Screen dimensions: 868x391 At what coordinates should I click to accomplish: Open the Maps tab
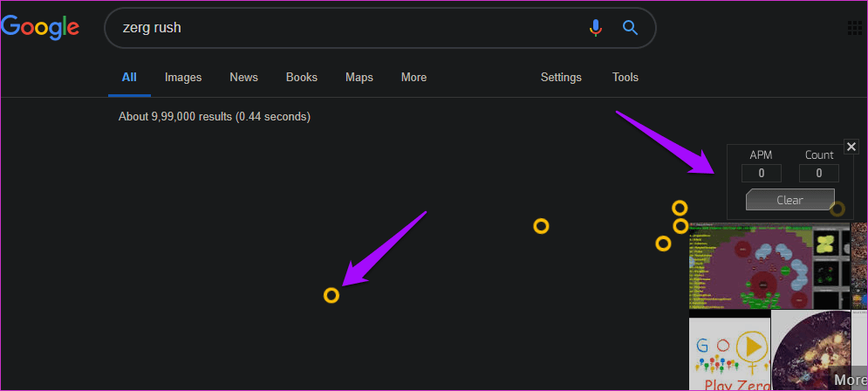tap(359, 78)
